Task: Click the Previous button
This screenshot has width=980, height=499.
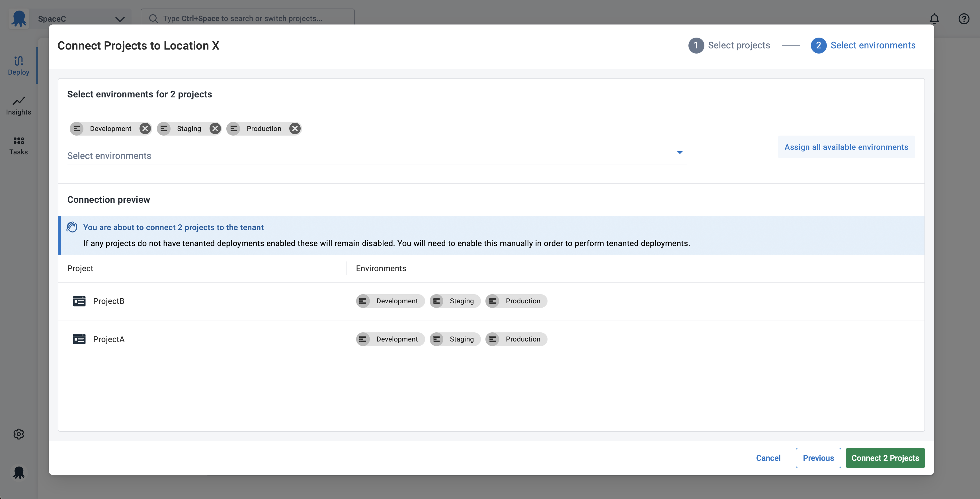Action: pos(818,458)
